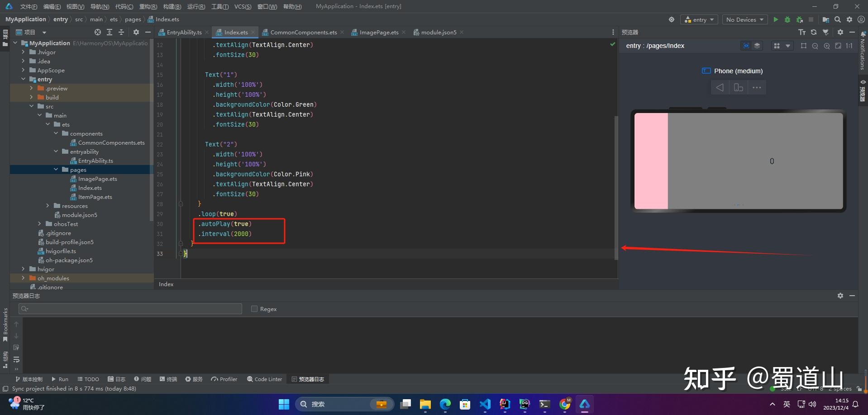Viewport: 868px width, 415px height.
Task: Toggle the inspector eye mode in previewer
Action: (746, 46)
